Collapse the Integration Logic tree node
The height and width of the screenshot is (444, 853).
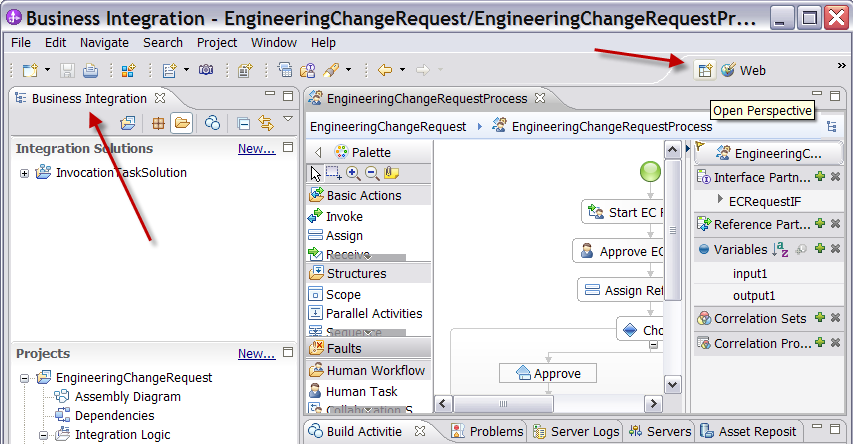tap(43, 435)
